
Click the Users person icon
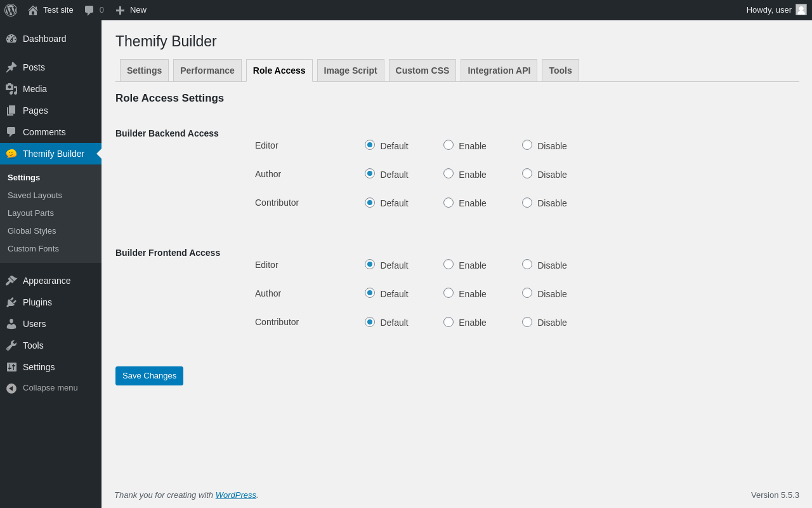[x=11, y=324]
